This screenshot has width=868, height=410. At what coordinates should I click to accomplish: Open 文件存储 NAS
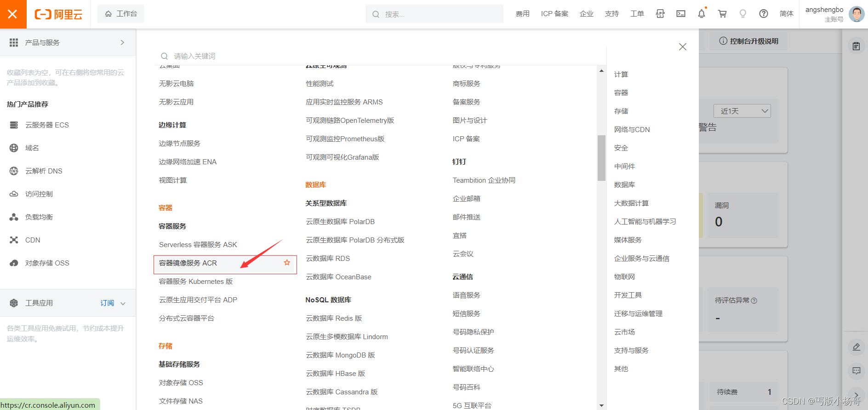click(181, 401)
